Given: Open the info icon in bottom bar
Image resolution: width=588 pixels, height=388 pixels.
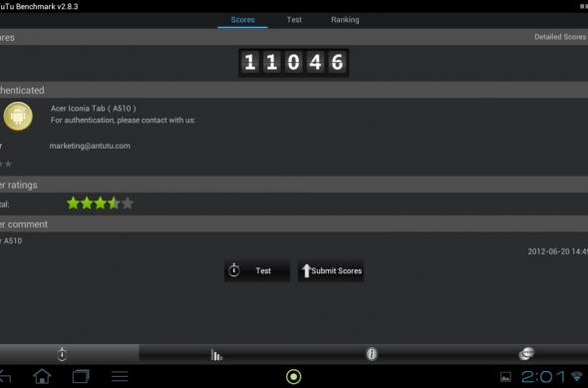Looking at the screenshot, I should (372, 354).
